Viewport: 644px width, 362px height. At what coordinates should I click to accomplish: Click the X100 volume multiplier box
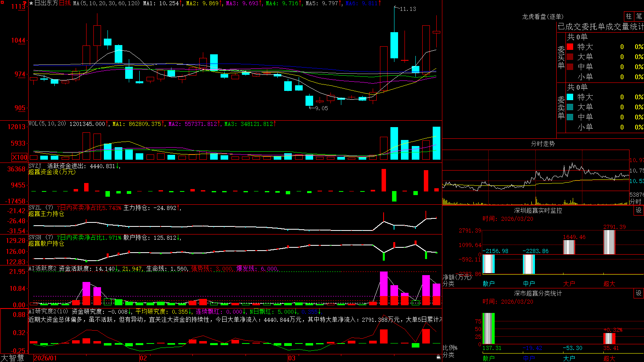20,157
